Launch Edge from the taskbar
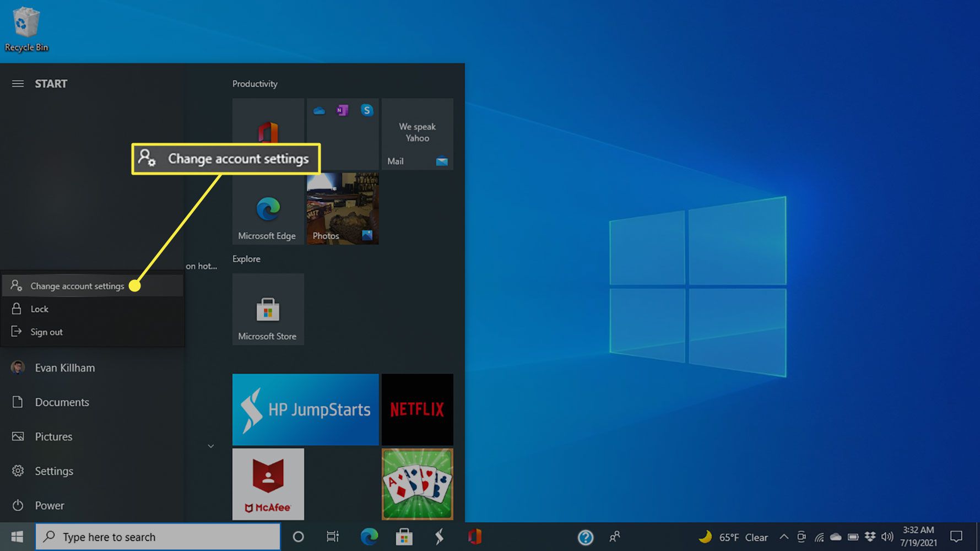This screenshot has width=980, height=551. tap(369, 537)
